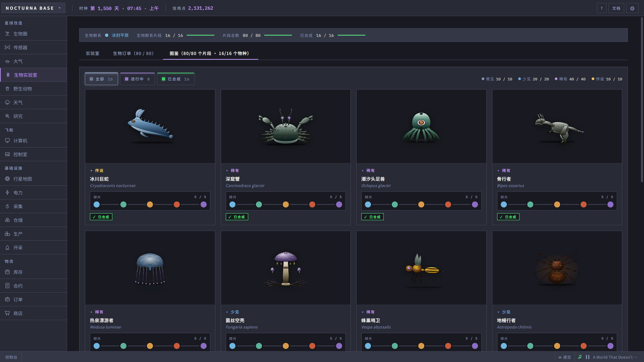
Task: Open the NOCTURNA BASE dropdown
Action: (33, 8)
